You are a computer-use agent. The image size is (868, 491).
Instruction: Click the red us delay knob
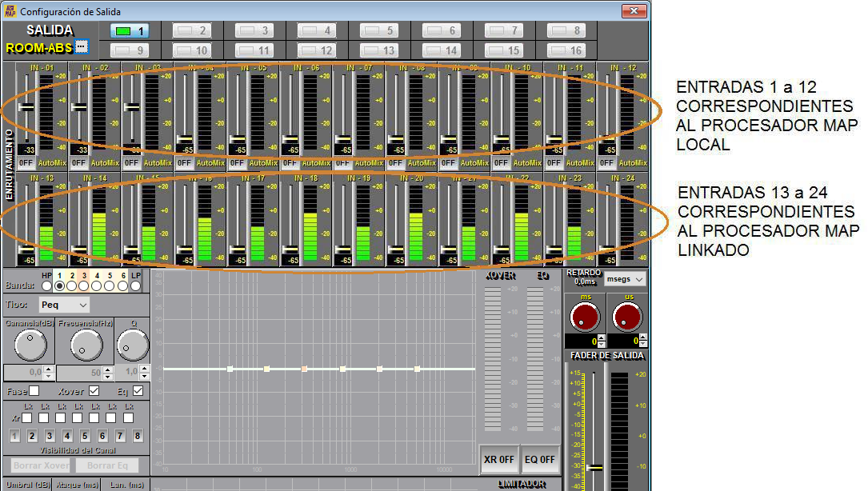(627, 317)
